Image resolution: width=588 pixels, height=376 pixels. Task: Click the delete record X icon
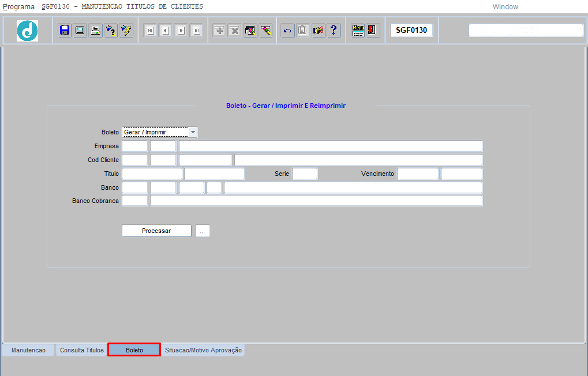[234, 31]
